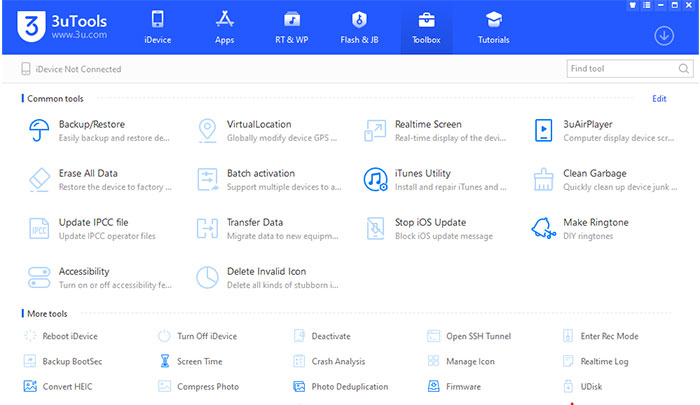Screen dimensions: 700x405
Task: Open the Accessibility toggle tool
Action: point(40,277)
